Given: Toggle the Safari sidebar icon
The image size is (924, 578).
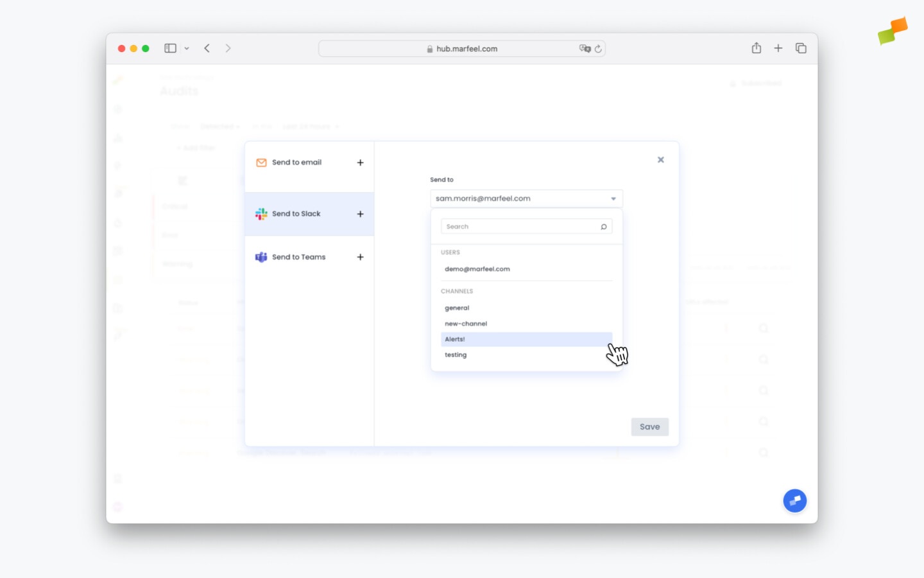Looking at the screenshot, I should coord(170,48).
